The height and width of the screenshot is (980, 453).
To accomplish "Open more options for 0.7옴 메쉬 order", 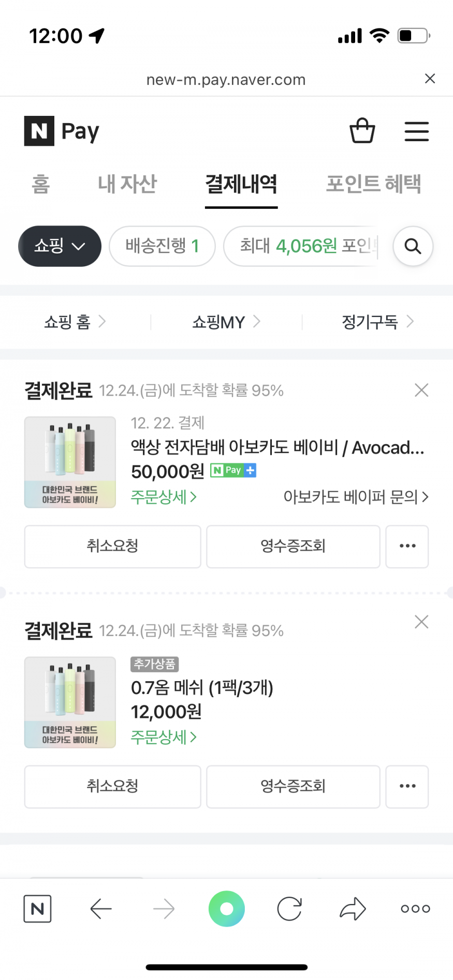I will coord(407,786).
